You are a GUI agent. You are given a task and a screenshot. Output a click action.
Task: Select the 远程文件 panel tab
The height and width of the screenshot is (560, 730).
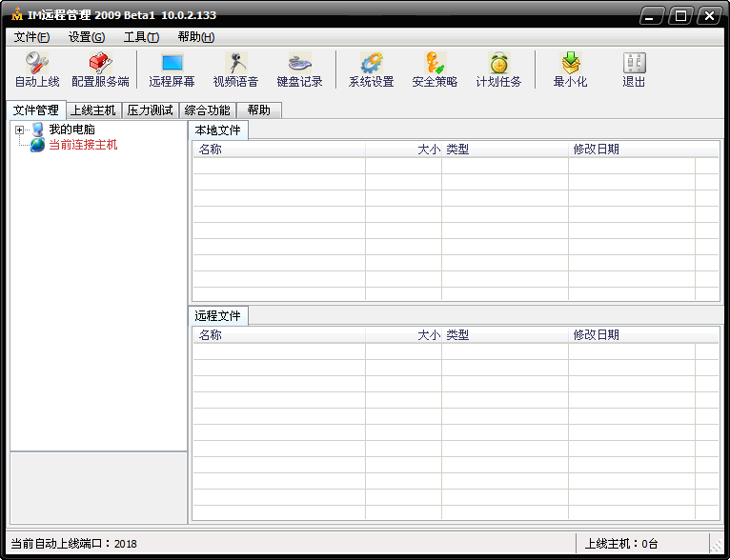click(x=218, y=316)
